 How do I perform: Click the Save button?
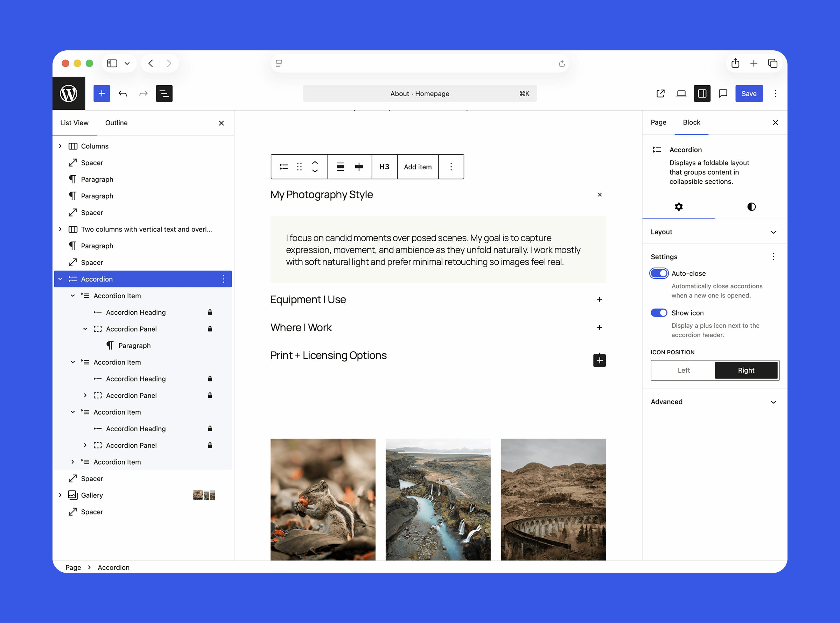tap(749, 93)
